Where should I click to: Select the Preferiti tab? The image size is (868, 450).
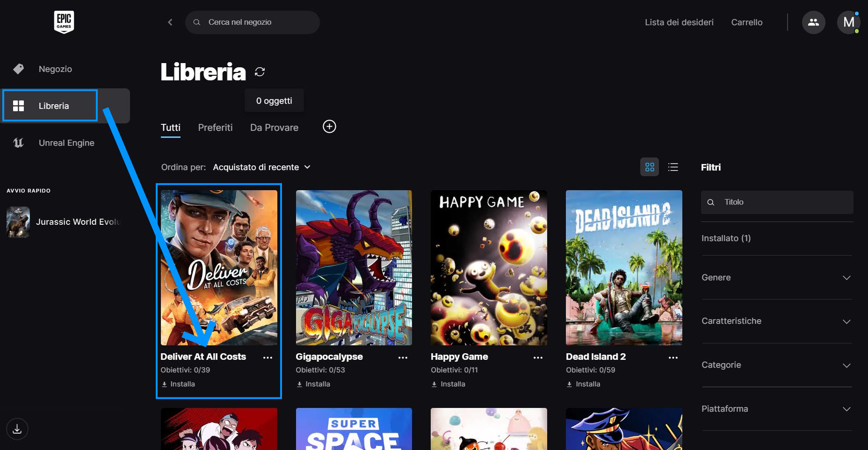215,128
